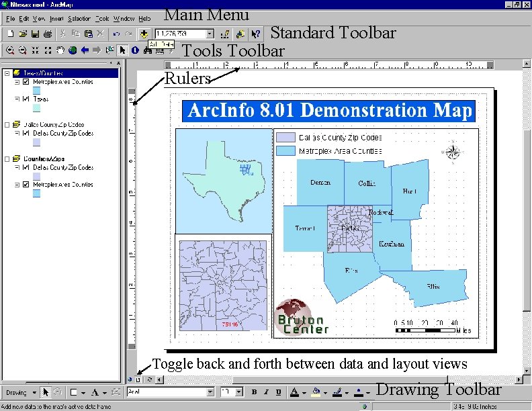Image resolution: width=532 pixels, height=411 pixels.
Task: Toggle Metroplex Area Counties under Texas/Counties frame
Action: tap(26, 82)
